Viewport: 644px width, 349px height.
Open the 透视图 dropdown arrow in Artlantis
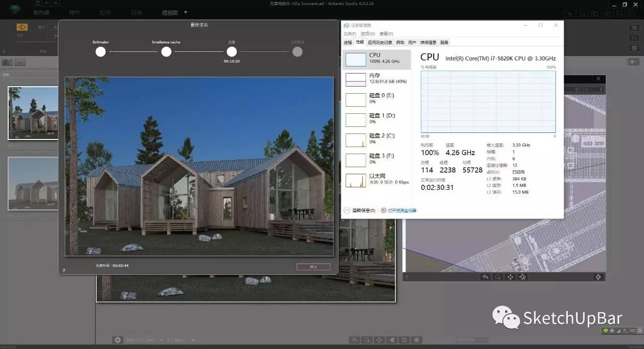pyautogui.click(x=186, y=12)
